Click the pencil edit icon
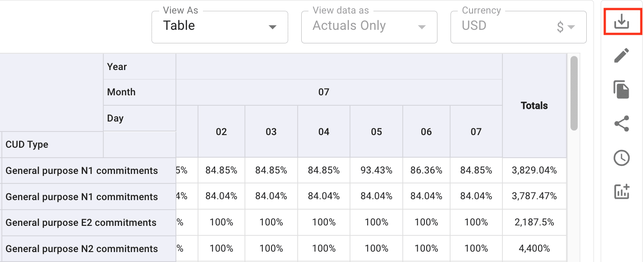 point(622,56)
